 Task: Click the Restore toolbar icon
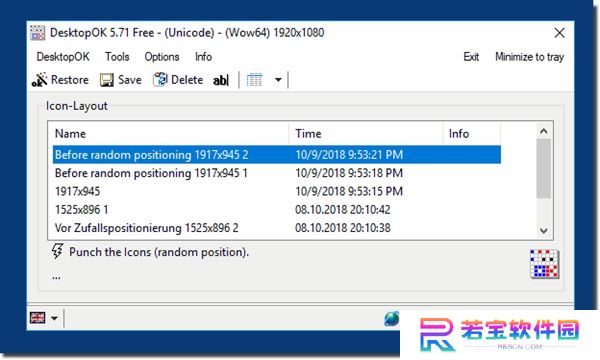coord(39,80)
